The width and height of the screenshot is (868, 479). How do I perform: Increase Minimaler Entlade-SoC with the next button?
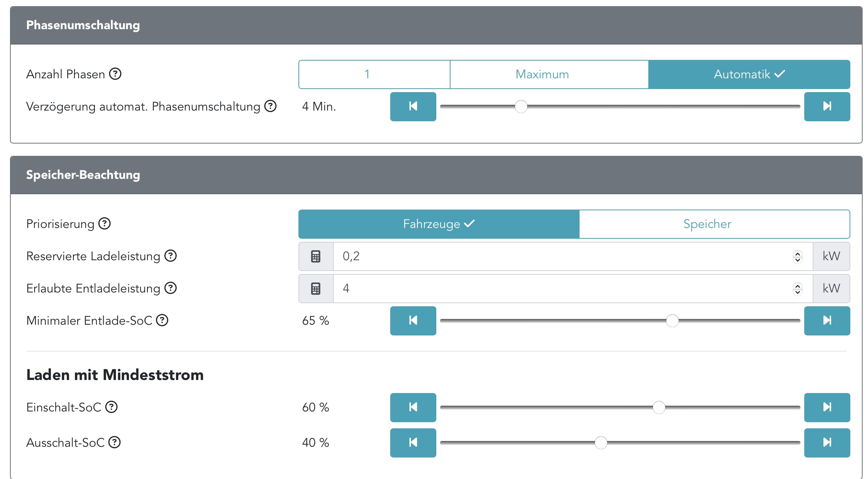pos(827,320)
